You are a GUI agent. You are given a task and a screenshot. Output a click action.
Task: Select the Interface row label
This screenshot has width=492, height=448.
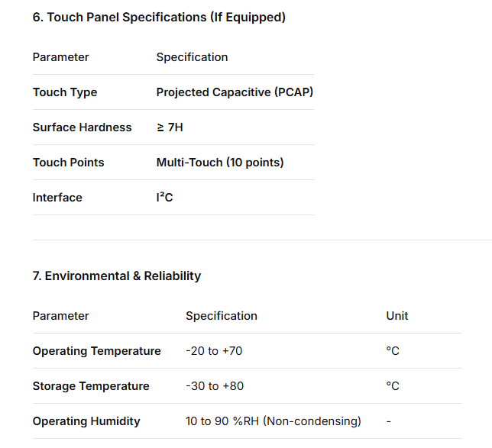[57, 198]
